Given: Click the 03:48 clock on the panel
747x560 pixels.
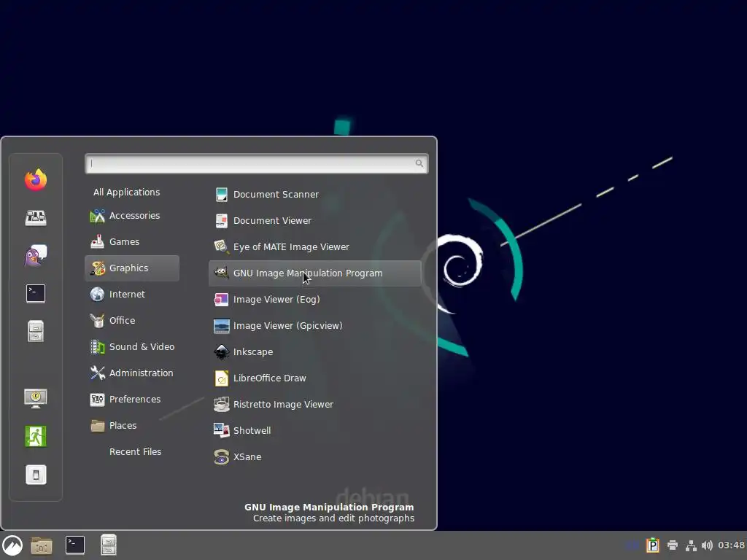Looking at the screenshot, I should pos(731,545).
